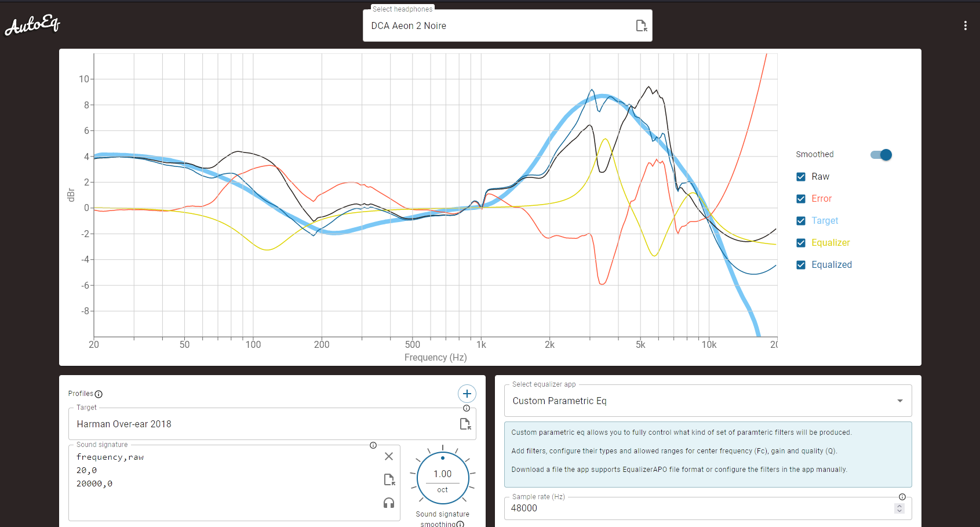The width and height of the screenshot is (980, 527).
Task: Click the Profiles info icon
Action: 99,394
